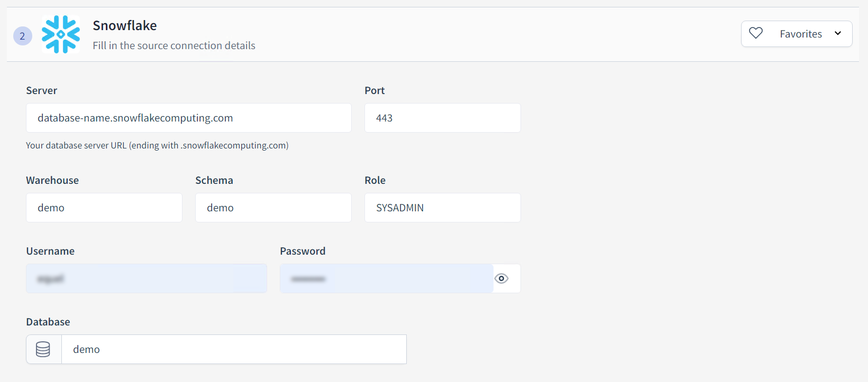Click the Role field with SYSADMIN

click(442, 208)
